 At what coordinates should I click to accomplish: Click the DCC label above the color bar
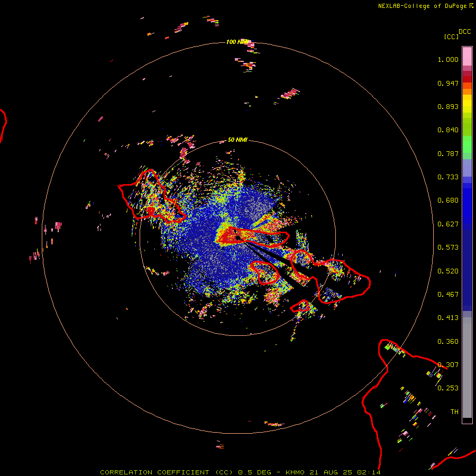coord(465,32)
